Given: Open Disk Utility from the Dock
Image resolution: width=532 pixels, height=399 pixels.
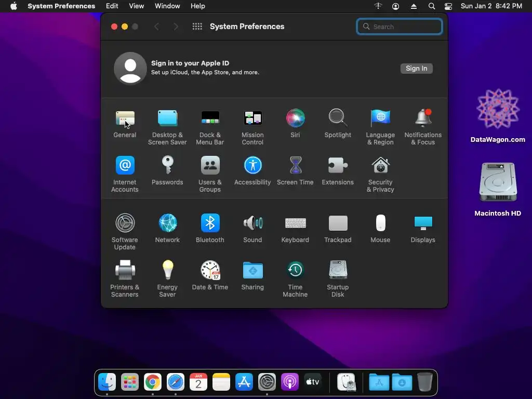Looking at the screenshot, I should (347, 382).
